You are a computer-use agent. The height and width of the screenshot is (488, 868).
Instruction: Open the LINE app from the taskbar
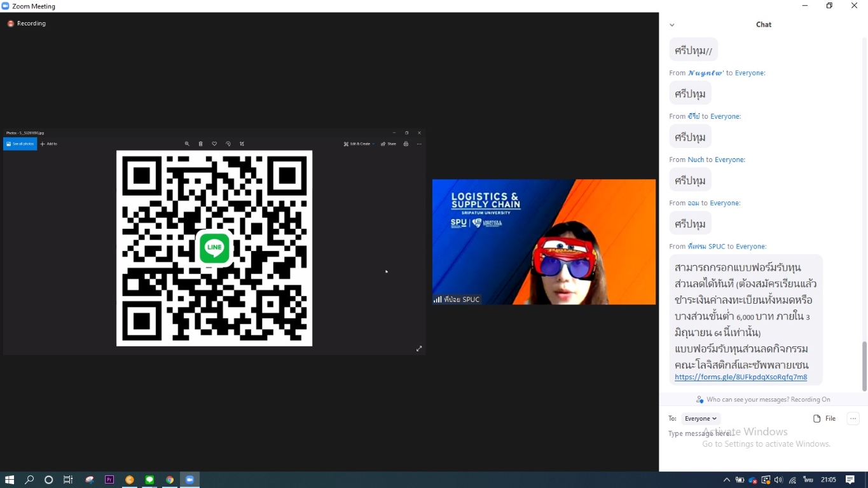[x=149, y=480]
